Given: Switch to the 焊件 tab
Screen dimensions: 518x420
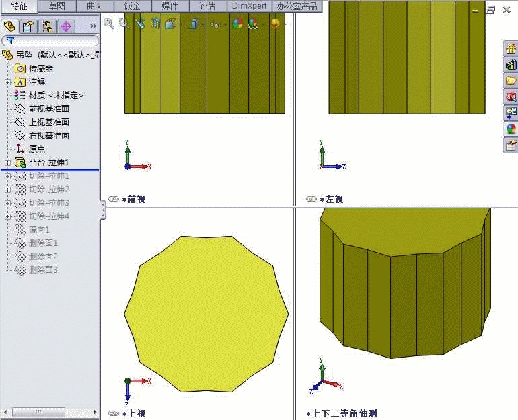Looking at the screenshot, I should coord(170,6).
